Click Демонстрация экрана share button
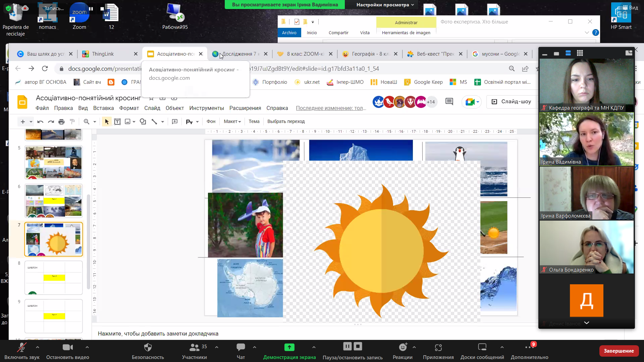The height and width of the screenshot is (362, 644). 289,351
